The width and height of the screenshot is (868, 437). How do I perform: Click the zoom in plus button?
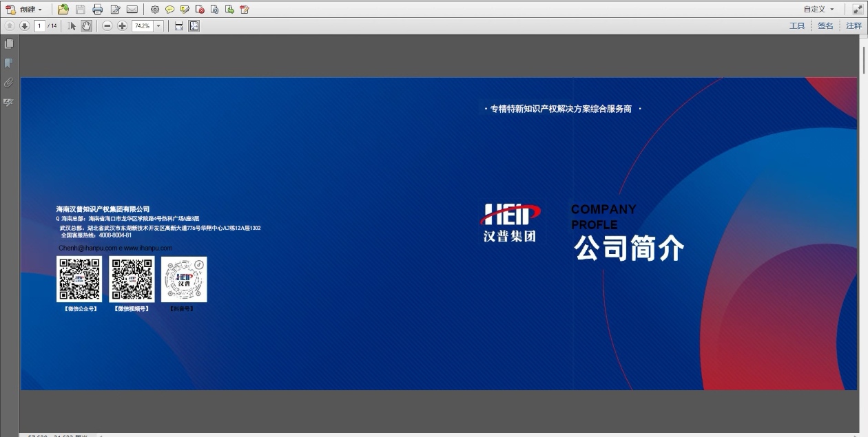[122, 25]
